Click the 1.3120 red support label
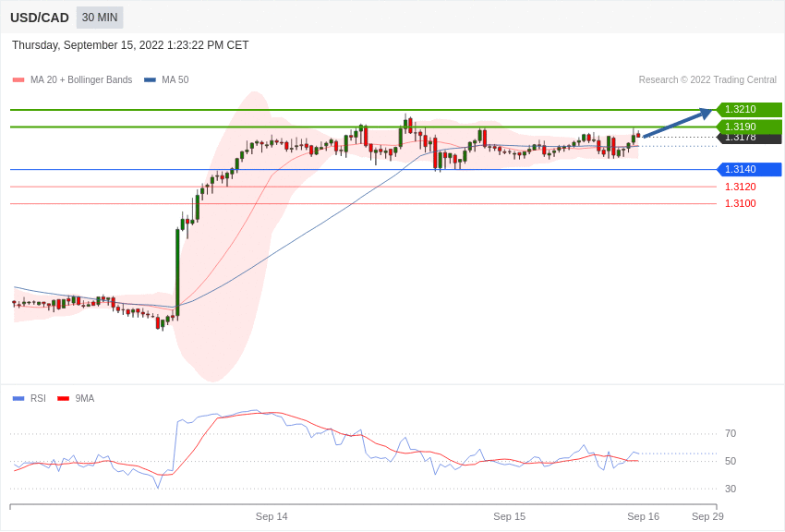785x532 pixels. click(x=741, y=187)
